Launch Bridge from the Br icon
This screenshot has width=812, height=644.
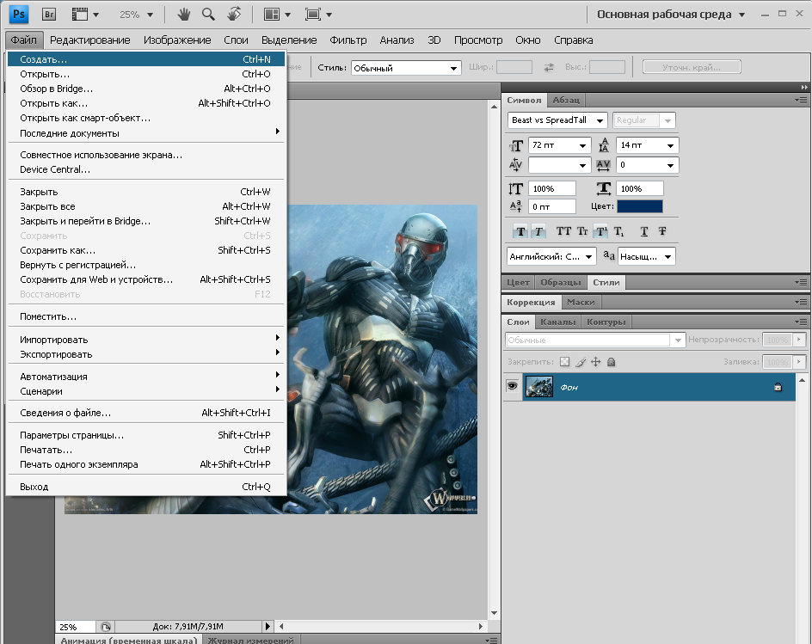[x=49, y=15]
